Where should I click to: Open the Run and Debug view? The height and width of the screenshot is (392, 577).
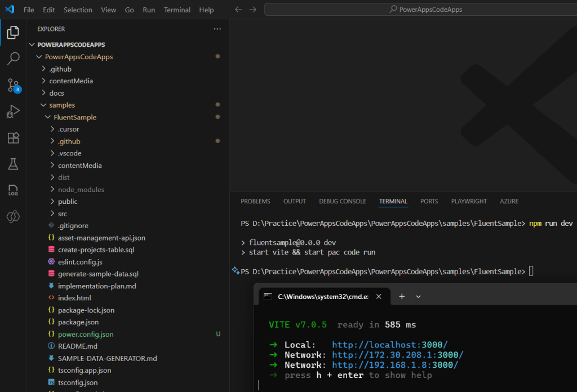pos(13,112)
